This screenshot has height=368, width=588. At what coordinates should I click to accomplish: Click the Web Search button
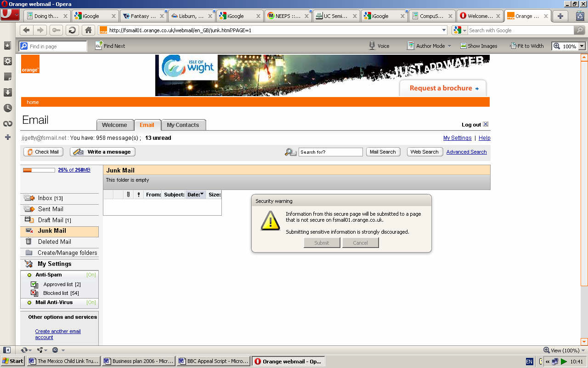click(424, 152)
